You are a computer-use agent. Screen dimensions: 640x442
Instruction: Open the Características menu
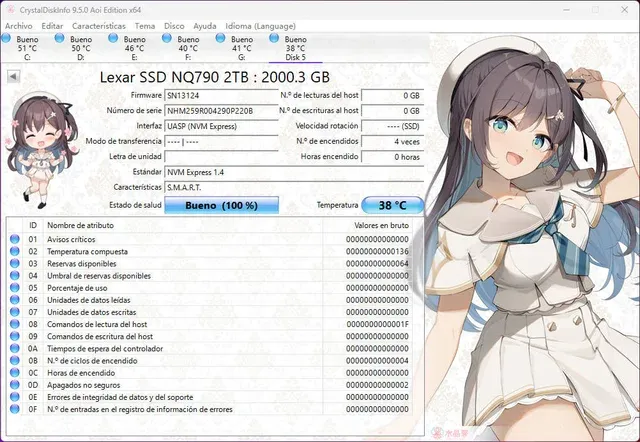(x=99, y=26)
